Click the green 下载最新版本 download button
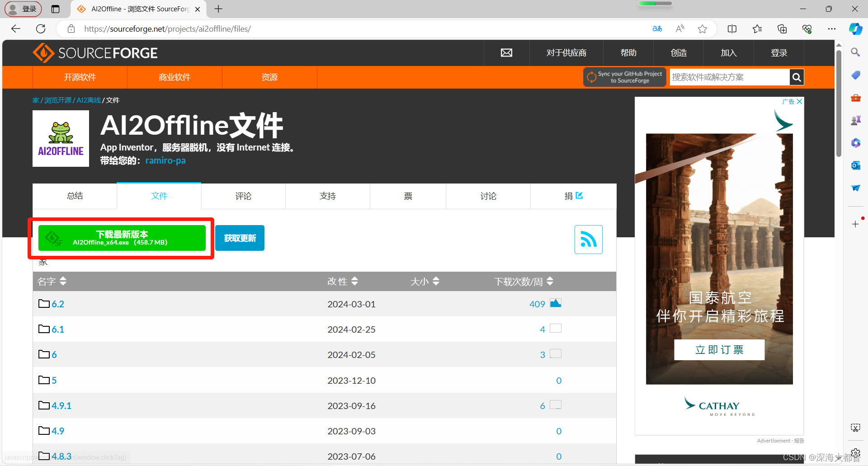Screen dimensions: 868x466 [x=122, y=238]
